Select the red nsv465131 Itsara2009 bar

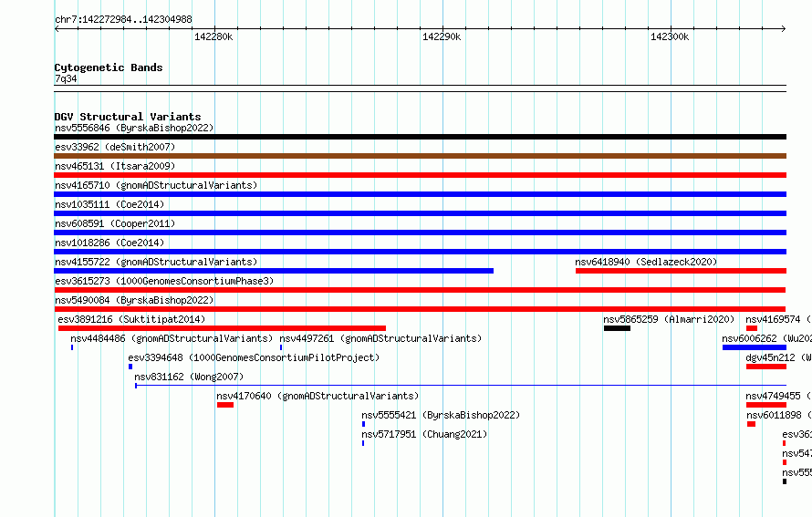(x=420, y=175)
